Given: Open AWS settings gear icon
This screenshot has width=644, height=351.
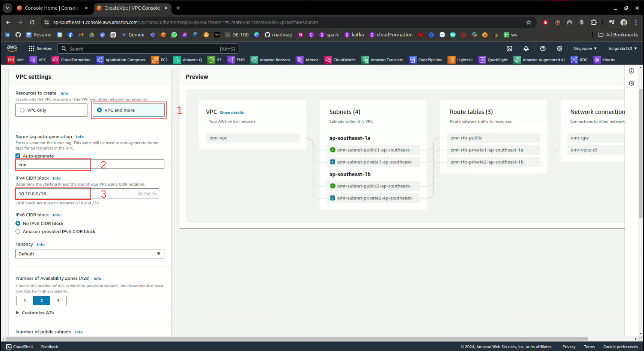Looking at the screenshot, I should (560, 48).
